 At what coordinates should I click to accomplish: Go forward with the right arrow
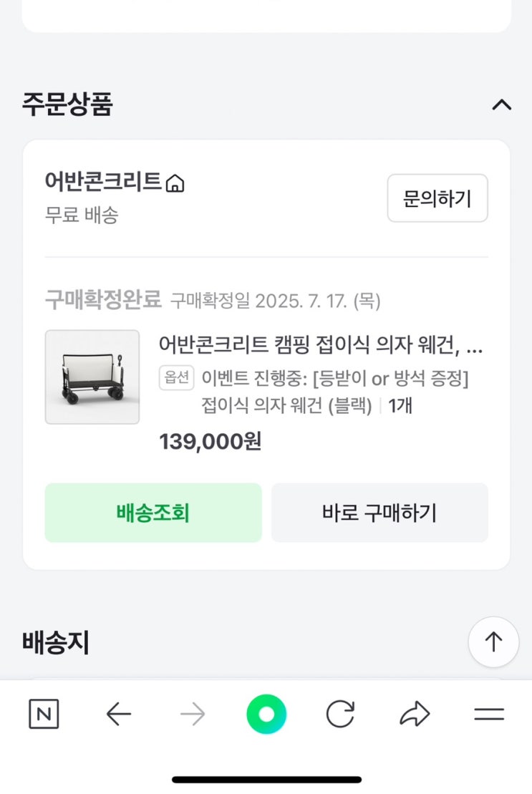pos(193,714)
